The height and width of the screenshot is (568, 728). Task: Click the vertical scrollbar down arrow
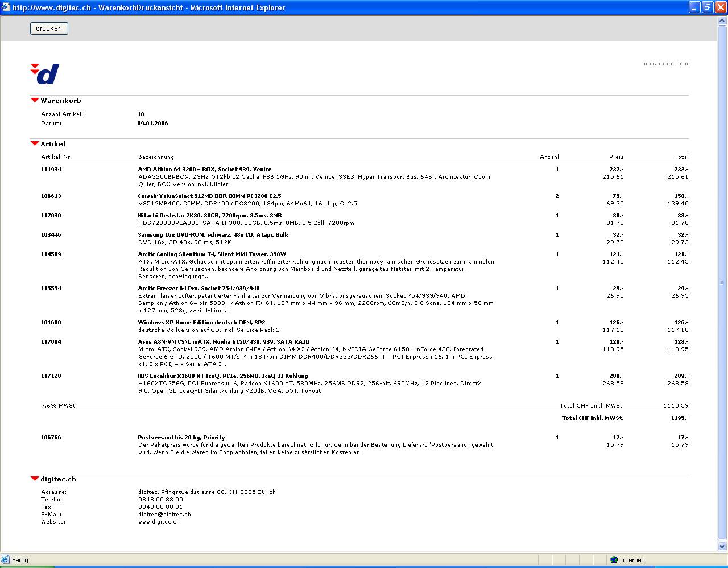pyautogui.click(x=722, y=547)
